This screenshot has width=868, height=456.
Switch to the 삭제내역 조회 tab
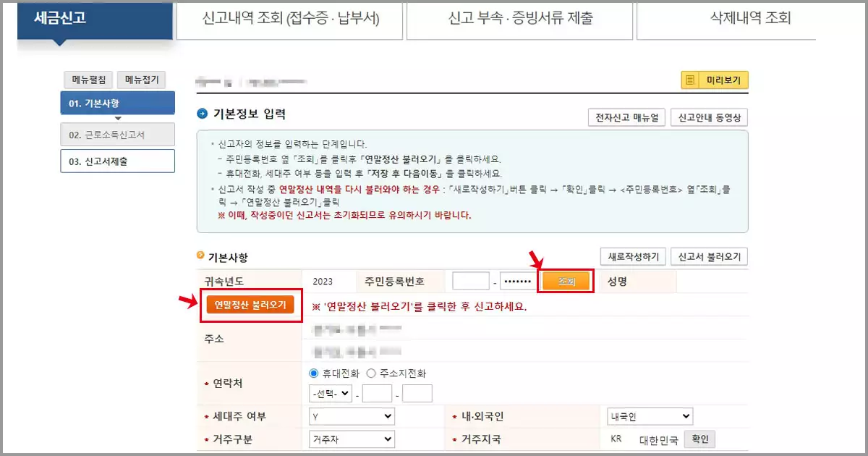click(x=749, y=20)
